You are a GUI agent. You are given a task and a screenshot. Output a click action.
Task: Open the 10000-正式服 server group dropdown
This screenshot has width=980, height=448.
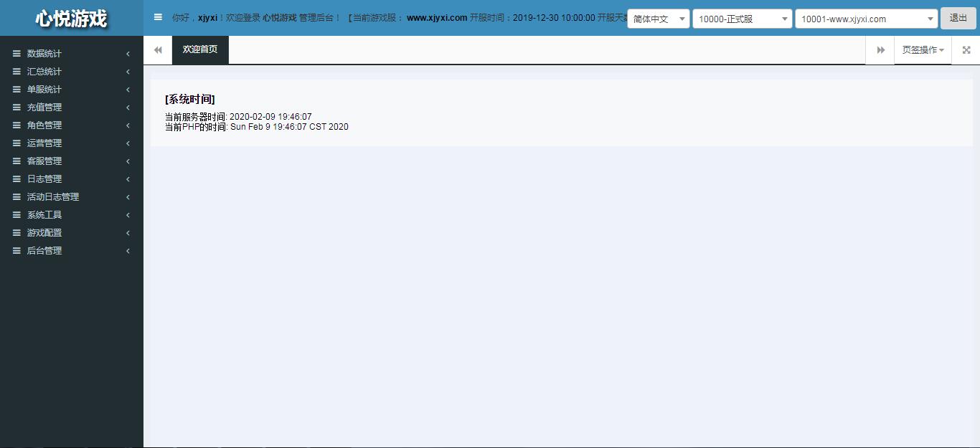click(742, 19)
